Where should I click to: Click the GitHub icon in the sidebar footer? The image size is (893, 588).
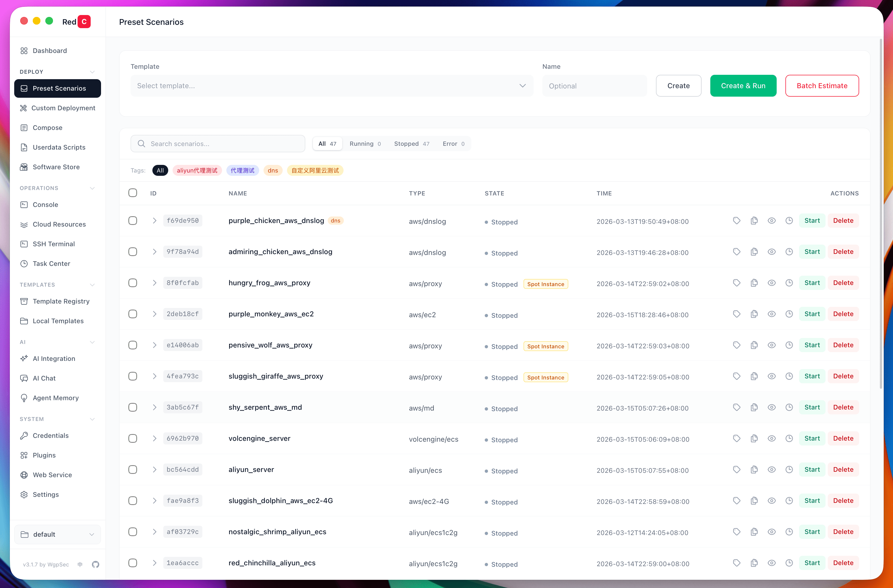(x=96, y=564)
